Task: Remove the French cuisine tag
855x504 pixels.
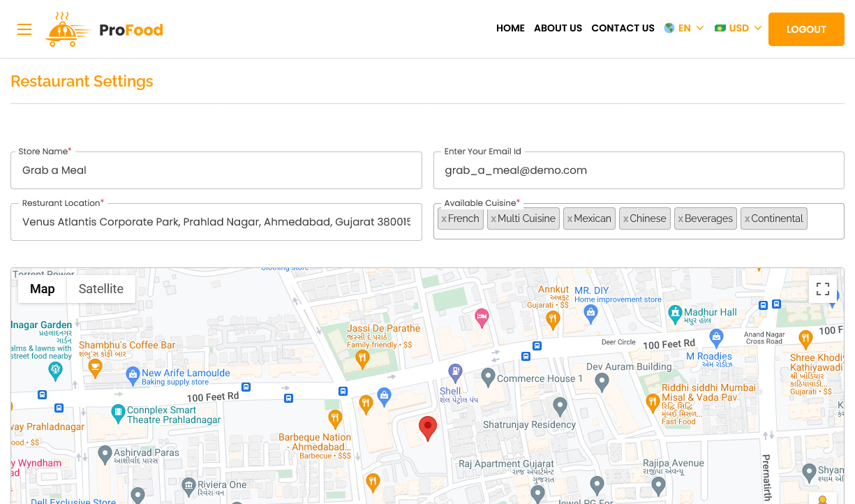Action: (x=444, y=218)
